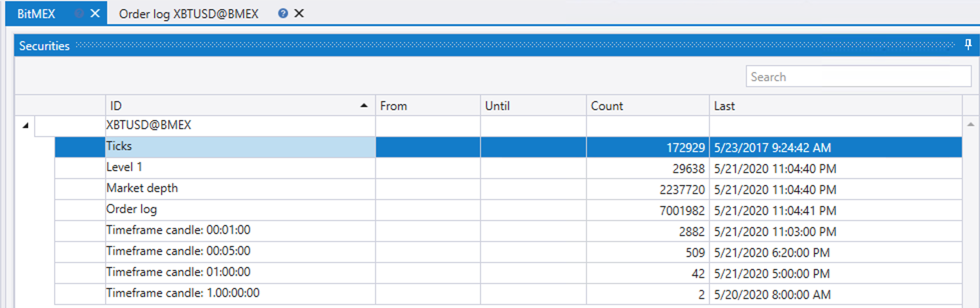Viewport: 980px width, 308px height.
Task: Click date 5/21/2020 6:20:00 PM
Action: [772, 252]
